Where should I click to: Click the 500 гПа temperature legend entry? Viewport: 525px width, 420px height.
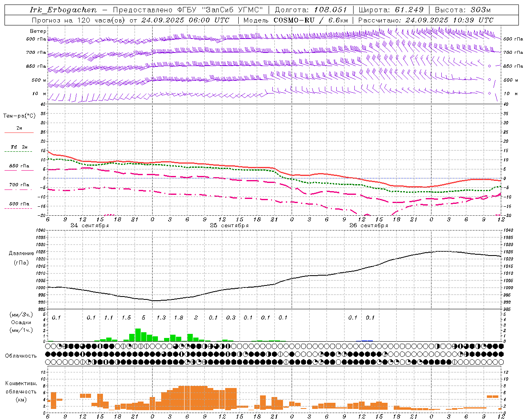point(19,204)
